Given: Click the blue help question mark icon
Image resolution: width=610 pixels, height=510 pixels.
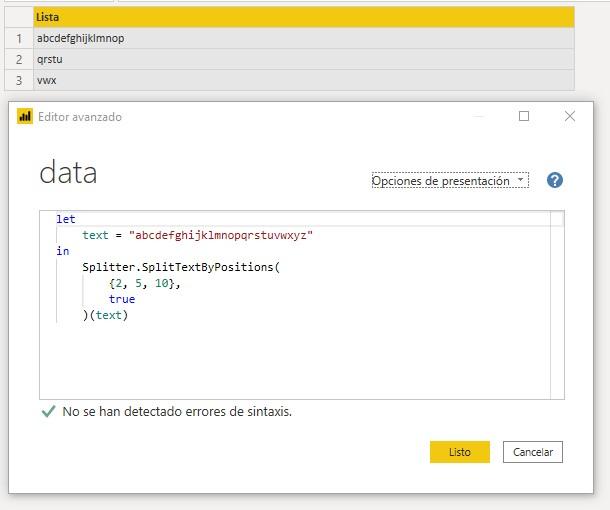Looking at the screenshot, I should pyautogui.click(x=555, y=180).
